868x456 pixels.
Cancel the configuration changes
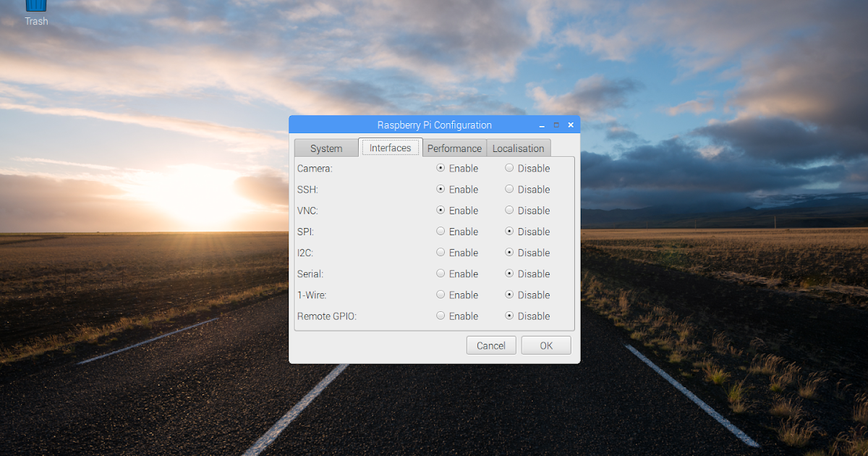[x=491, y=345]
